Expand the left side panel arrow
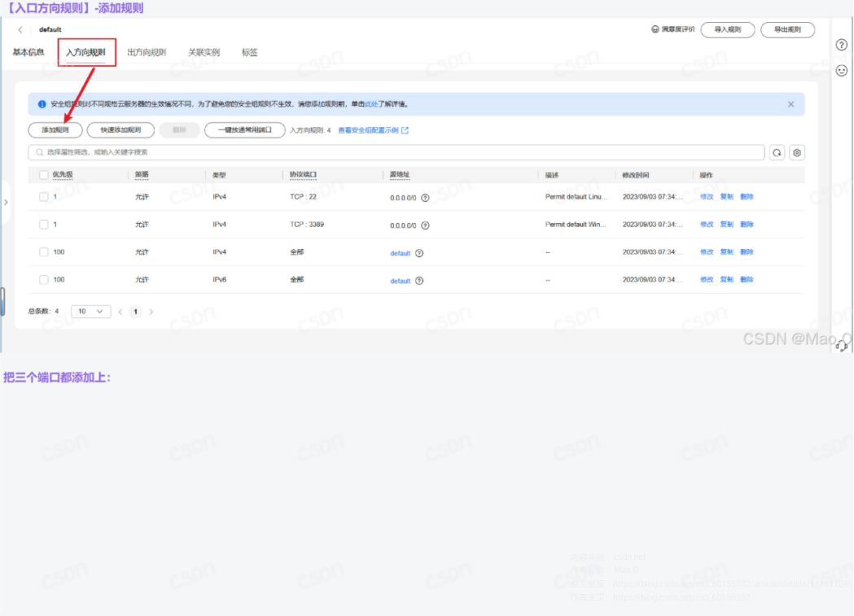Image resolution: width=854 pixels, height=616 pixels. 6,203
